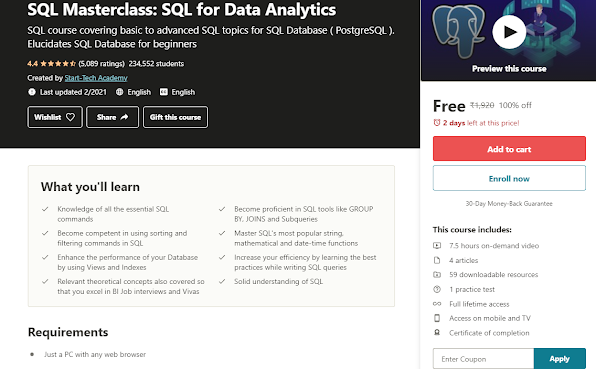The height and width of the screenshot is (369, 596).
Task: Focus the Enter Coupon field
Action: click(483, 359)
